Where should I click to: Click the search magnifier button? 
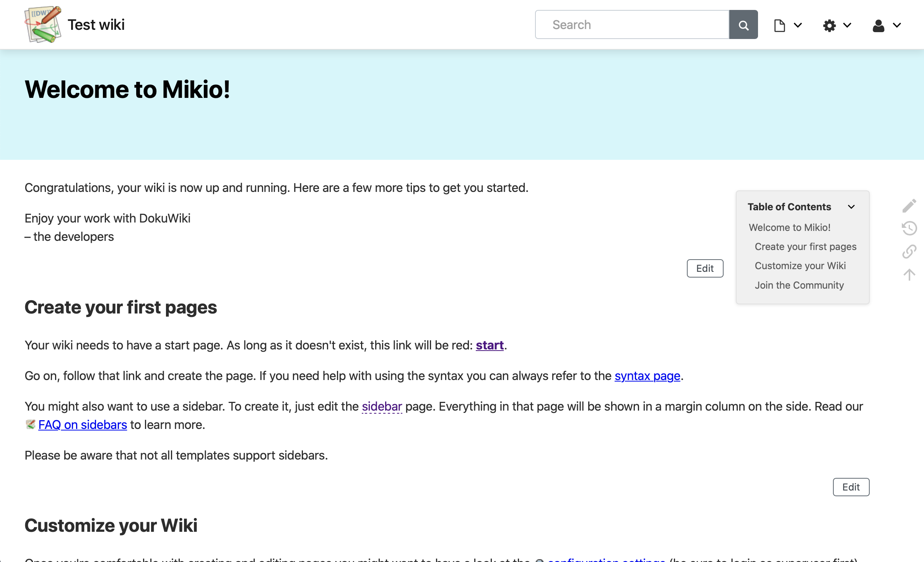(x=743, y=25)
